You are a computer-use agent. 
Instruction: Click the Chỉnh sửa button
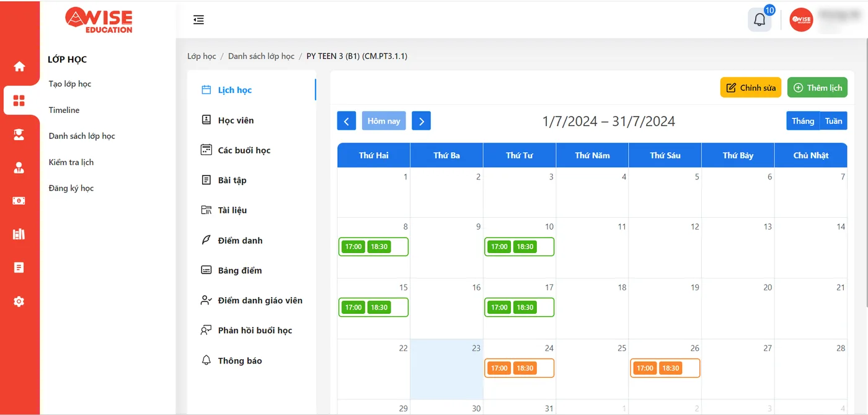tap(751, 87)
